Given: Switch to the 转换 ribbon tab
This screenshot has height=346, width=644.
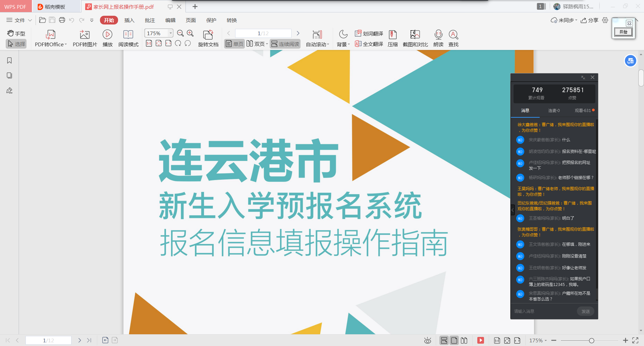Looking at the screenshot, I should (x=232, y=20).
